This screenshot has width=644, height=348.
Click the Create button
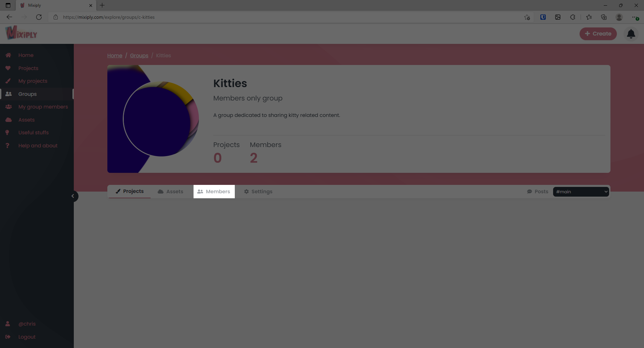[x=598, y=34]
